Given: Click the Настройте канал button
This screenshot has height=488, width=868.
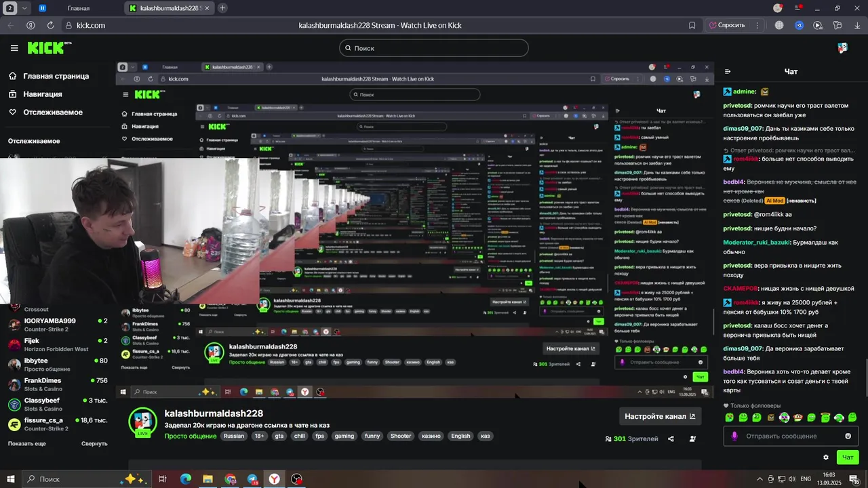Looking at the screenshot, I should 660,416.
